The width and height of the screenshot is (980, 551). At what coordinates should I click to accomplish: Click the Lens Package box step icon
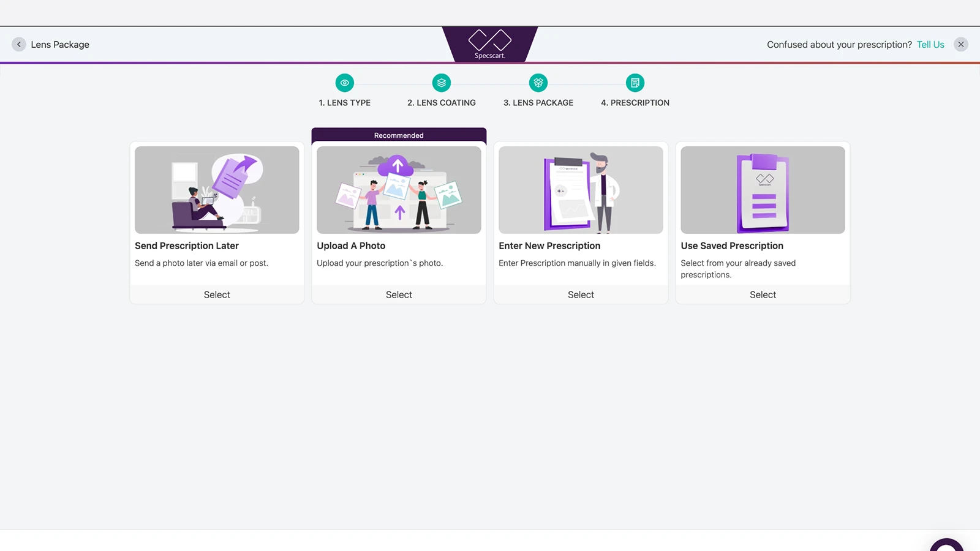tap(538, 83)
